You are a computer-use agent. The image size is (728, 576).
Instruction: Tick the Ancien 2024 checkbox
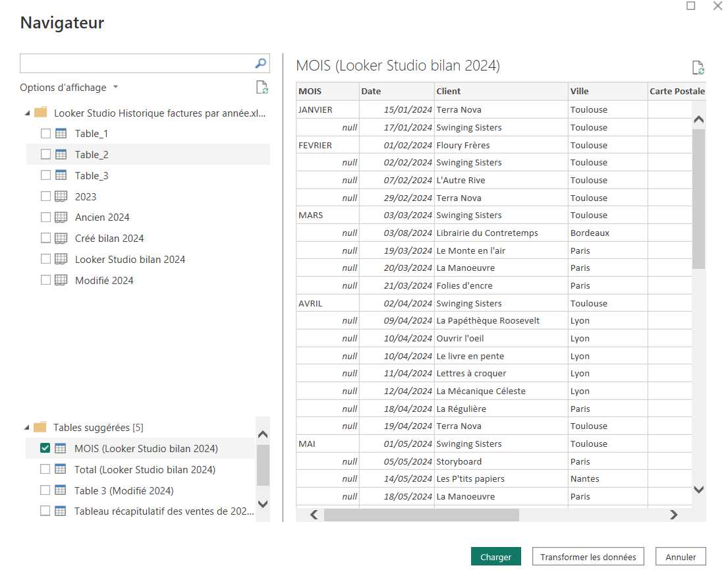(x=45, y=217)
